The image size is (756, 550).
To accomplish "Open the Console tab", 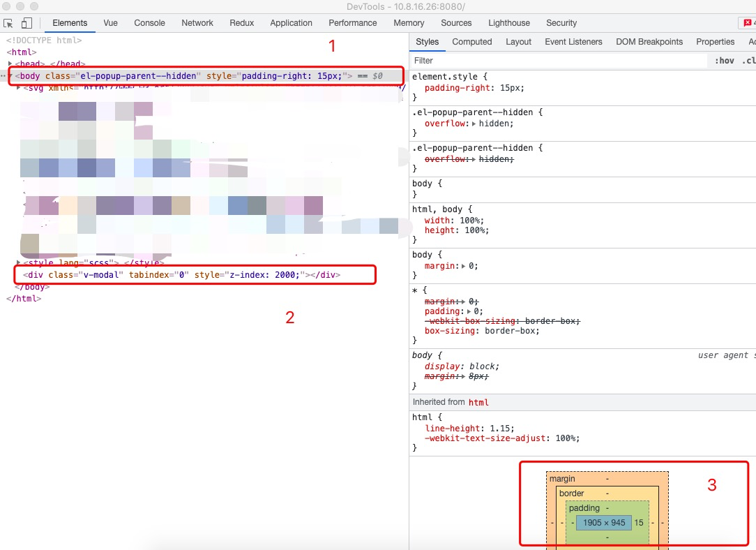I will pyautogui.click(x=149, y=22).
